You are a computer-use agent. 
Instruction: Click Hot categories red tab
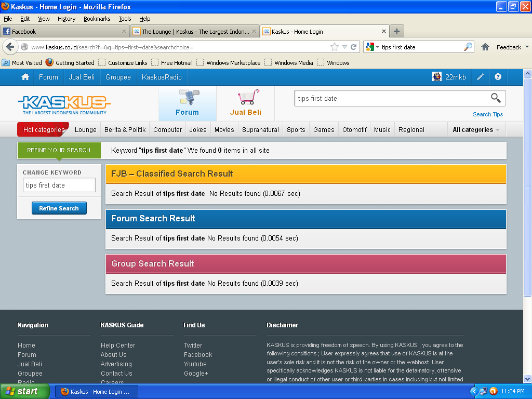pyautogui.click(x=44, y=129)
